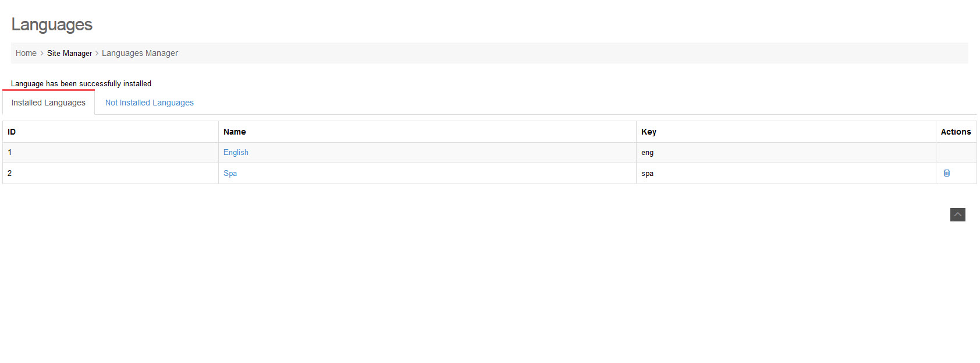Click the Key column header

point(648,132)
